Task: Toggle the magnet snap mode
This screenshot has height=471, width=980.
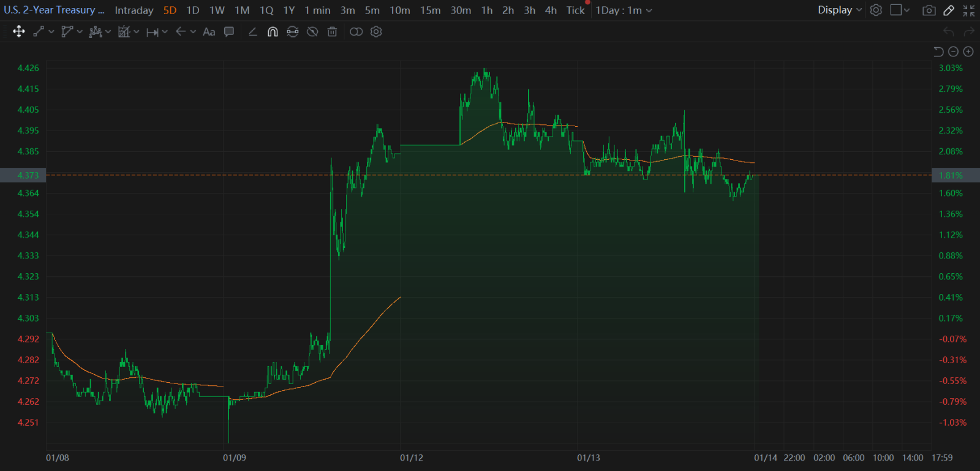Action: [273, 31]
